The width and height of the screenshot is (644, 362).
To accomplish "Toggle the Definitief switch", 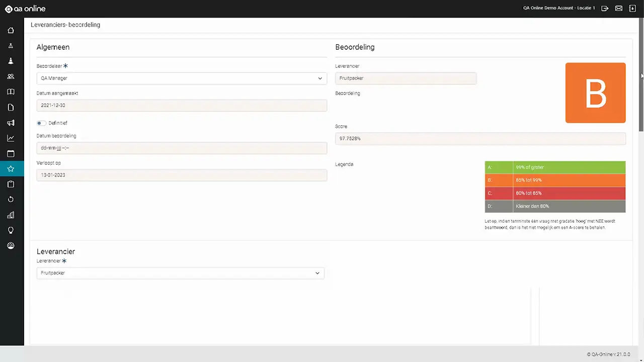I will [x=41, y=123].
